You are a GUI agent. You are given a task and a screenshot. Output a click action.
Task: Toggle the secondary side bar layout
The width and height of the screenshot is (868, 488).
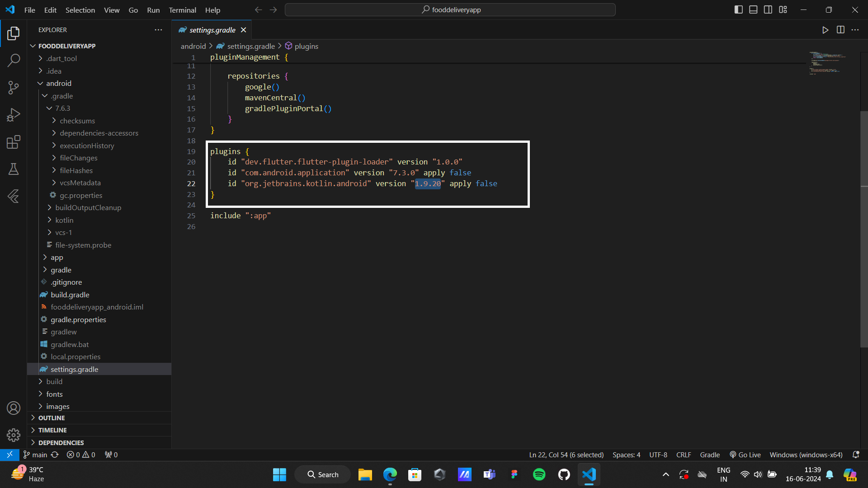(768, 9)
